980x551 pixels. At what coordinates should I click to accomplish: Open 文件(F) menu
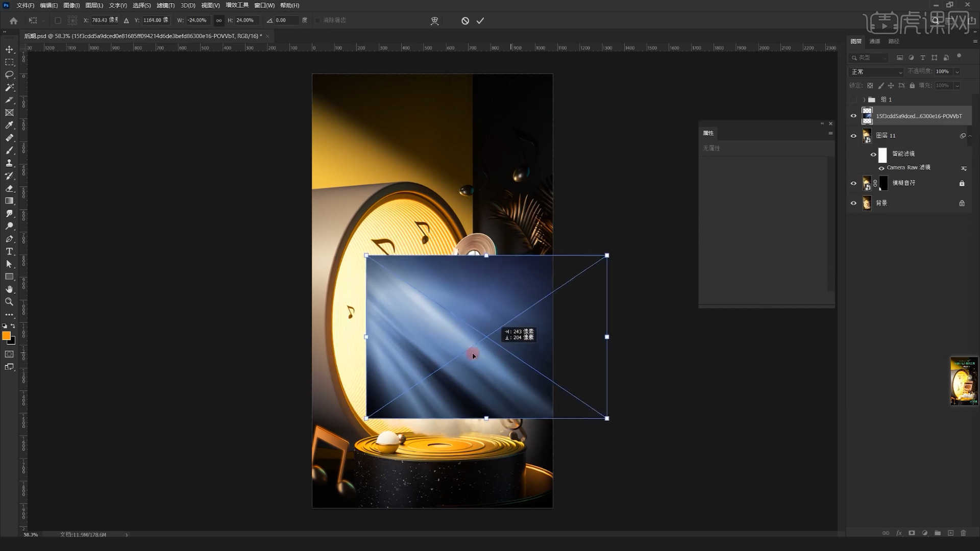click(25, 6)
